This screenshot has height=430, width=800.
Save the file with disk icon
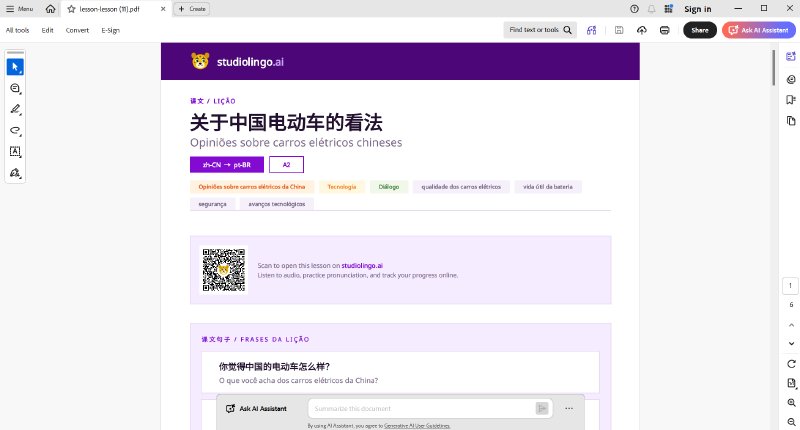619,30
